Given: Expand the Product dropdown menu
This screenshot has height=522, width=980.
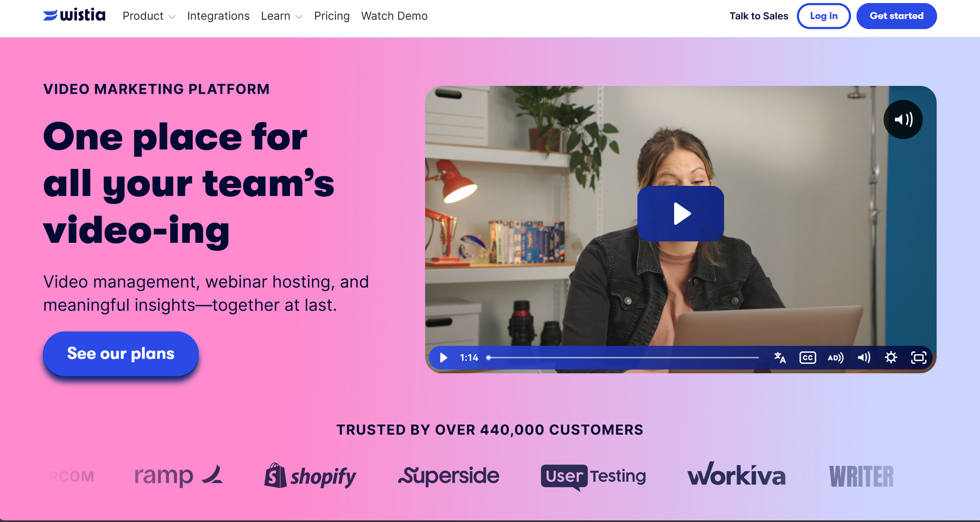Looking at the screenshot, I should pyautogui.click(x=149, y=16).
